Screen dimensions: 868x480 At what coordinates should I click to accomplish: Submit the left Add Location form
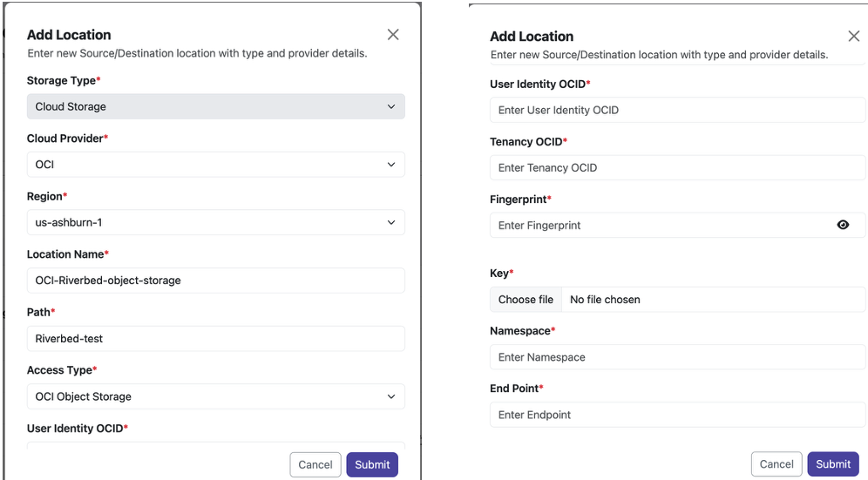pos(372,464)
